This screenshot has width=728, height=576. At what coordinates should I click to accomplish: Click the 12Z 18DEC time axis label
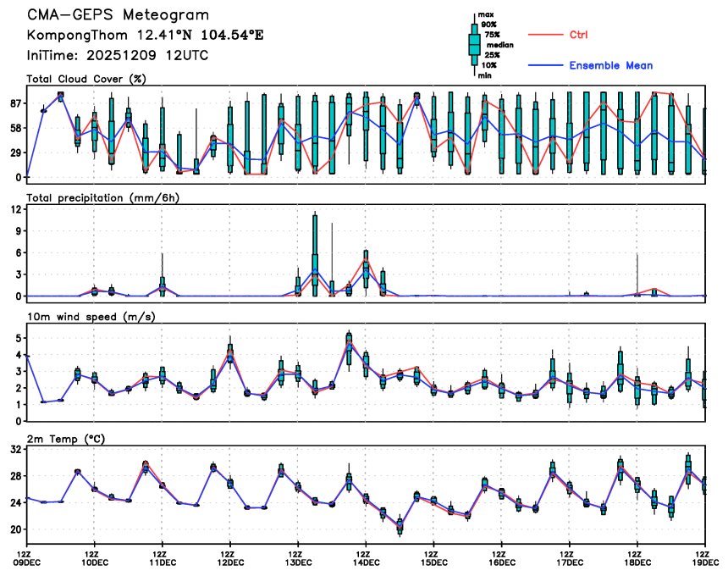pos(637,558)
